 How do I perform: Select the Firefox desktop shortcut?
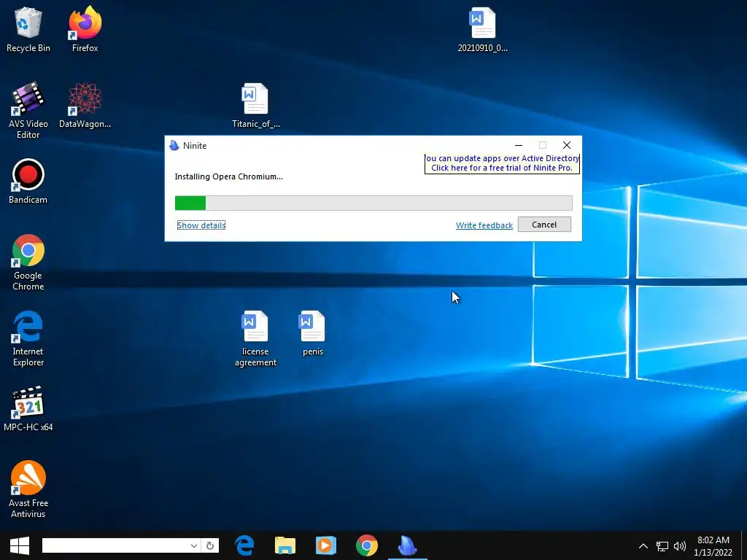(x=85, y=29)
